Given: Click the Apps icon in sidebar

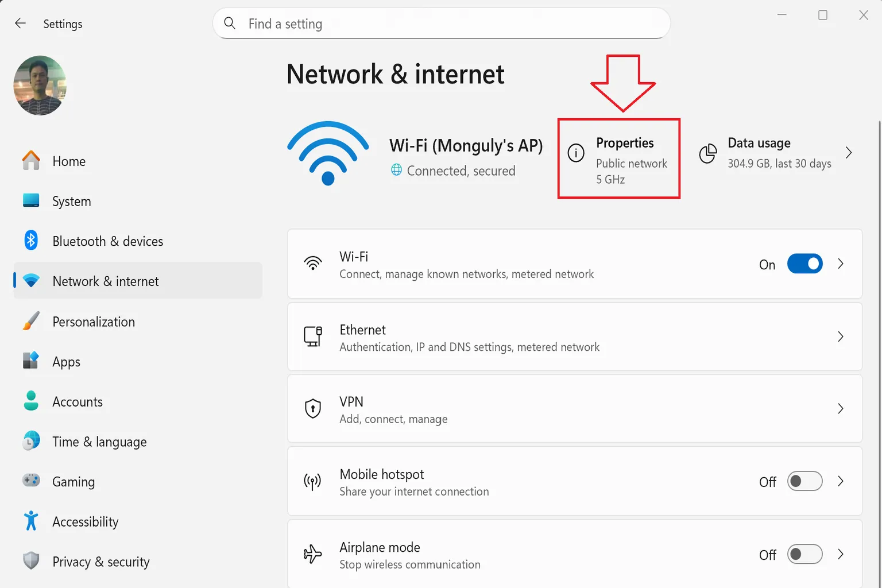Looking at the screenshot, I should pyautogui.click(x=31, y=361).
